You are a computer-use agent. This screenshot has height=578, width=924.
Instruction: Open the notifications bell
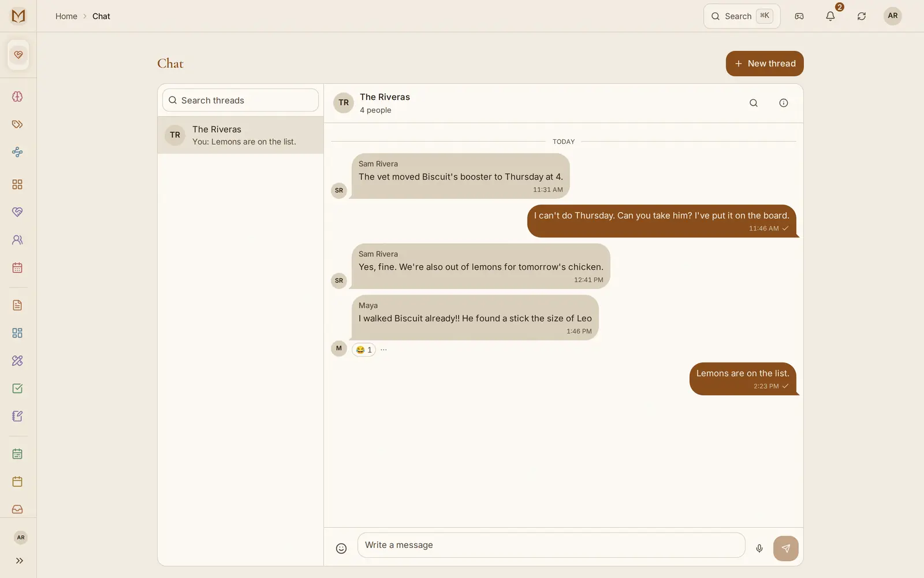[x=830, y=16]
